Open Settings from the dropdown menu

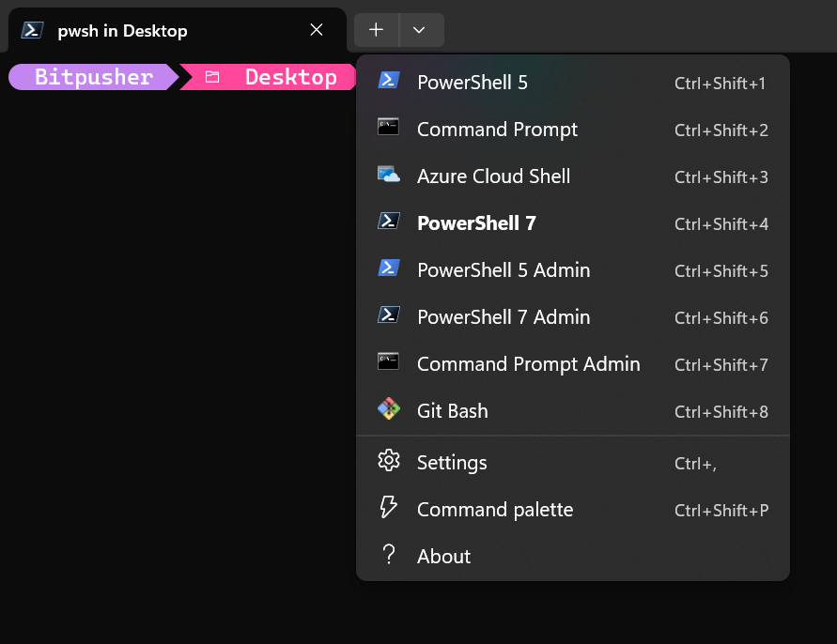tap(573, 463)
